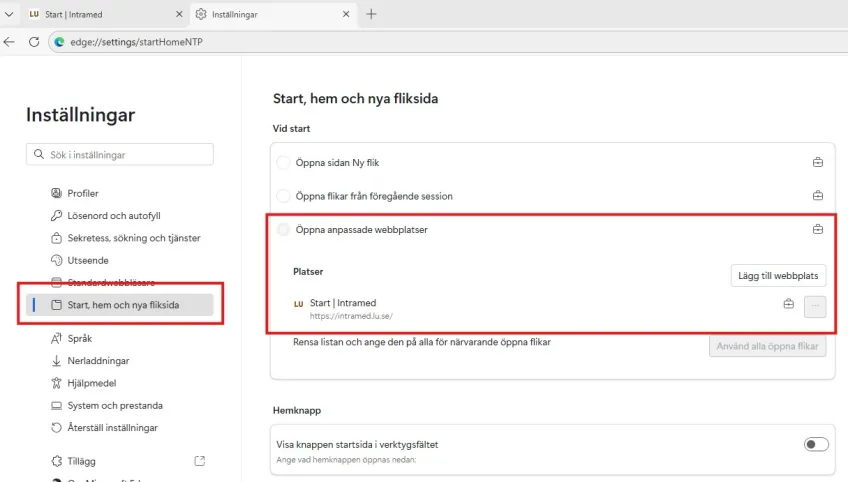Click the Nerladdningar download arrow icon

click(x=56, y=361)
